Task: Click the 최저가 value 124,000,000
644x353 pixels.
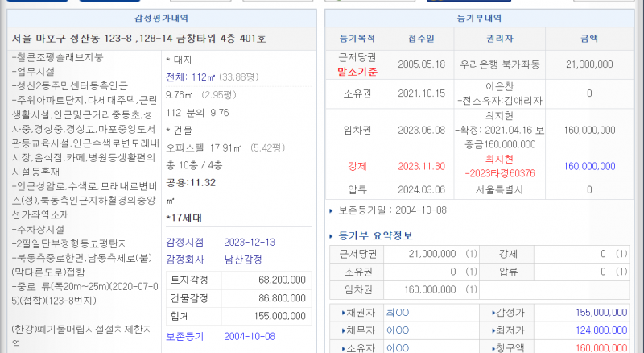Action: [x=601, y=330]
